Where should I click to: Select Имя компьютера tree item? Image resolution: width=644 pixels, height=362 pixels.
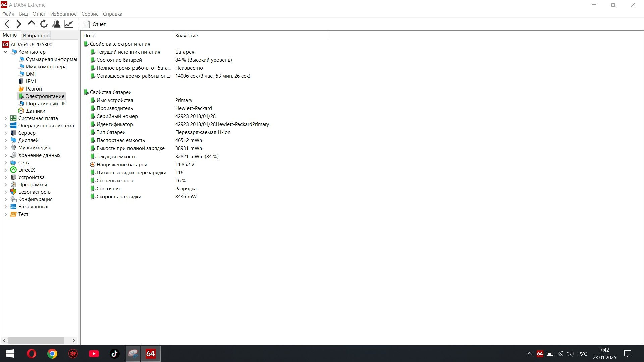pyautogui.click(x=43, y=67)
